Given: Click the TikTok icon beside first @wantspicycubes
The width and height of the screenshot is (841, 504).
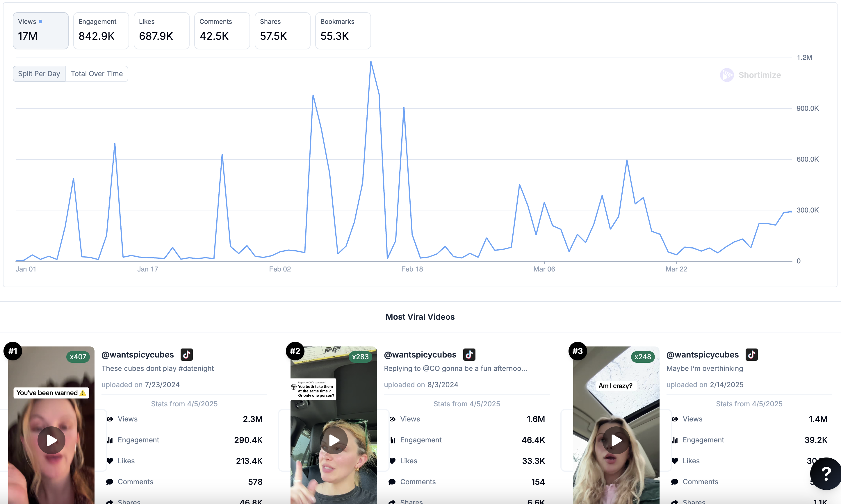Looking at the screenshot, I should (186, 355).
